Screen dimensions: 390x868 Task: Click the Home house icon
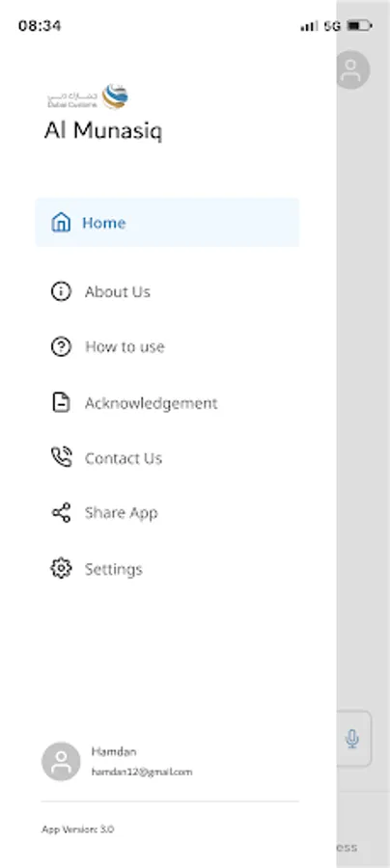pos(61,223)
